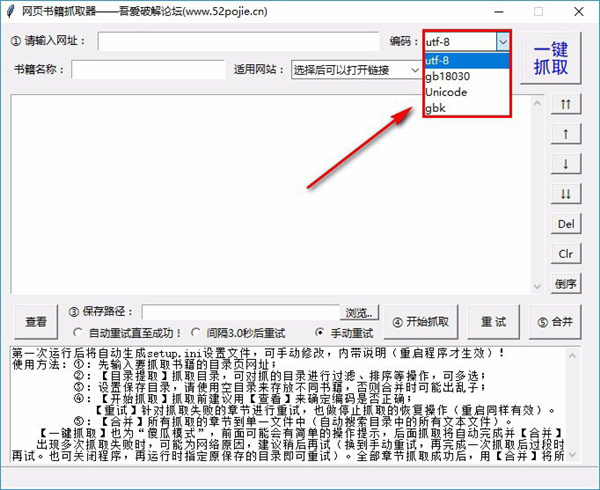Image resolution: width=600 pixels, height=490 pixels.
Task: Choose utf-8 from encoding list
Action: (x=467, y=60)
